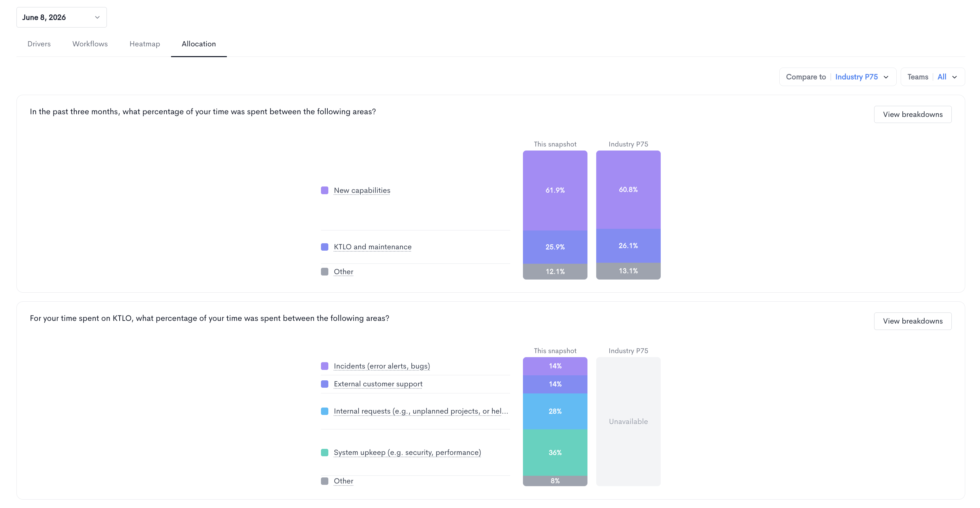Screen dimensions: 980x508
Task: Switch to the Drivers tab
Action: 39,44
